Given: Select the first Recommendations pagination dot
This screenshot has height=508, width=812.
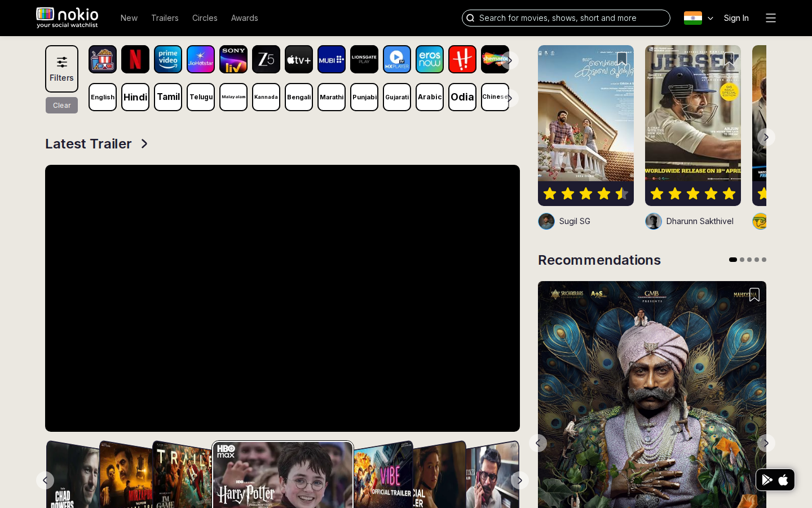Looking at the screenshot, I should (x=733, y=260).
